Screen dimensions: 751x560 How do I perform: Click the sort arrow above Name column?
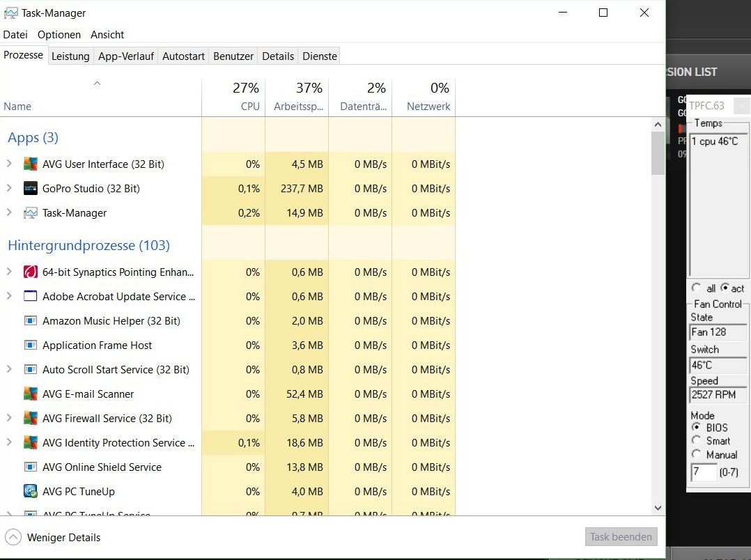click(x=97, y=84)
